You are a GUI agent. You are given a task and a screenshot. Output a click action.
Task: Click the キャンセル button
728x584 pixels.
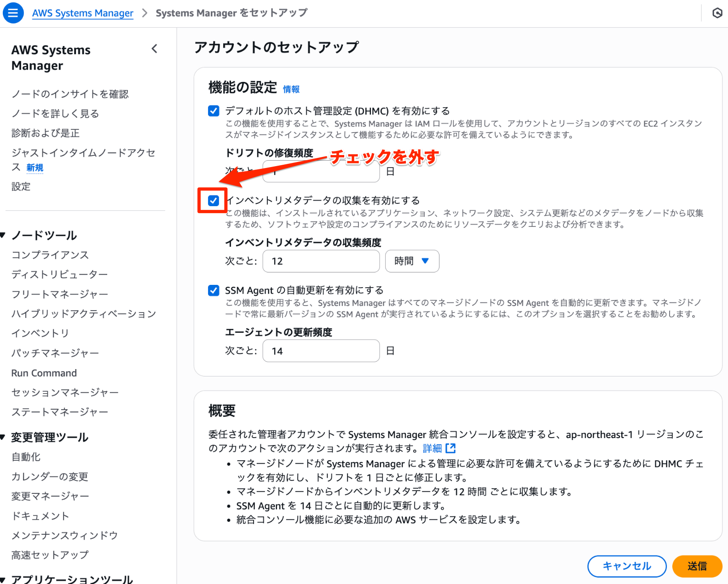(627, 566)
